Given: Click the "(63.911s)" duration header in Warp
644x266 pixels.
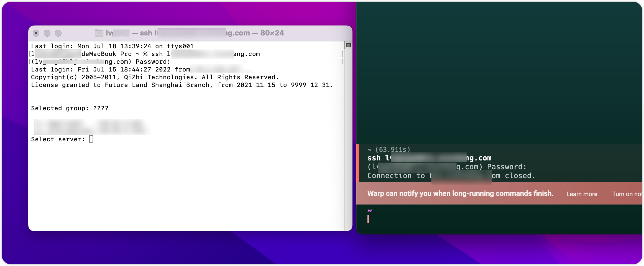Looking at the screenshot, I should tap(392, 150).
